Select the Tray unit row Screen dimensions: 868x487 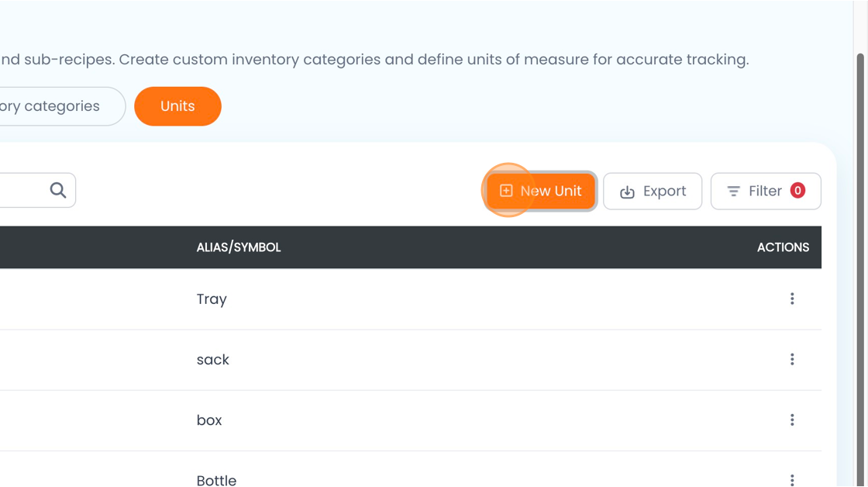[x=411, y=299]
